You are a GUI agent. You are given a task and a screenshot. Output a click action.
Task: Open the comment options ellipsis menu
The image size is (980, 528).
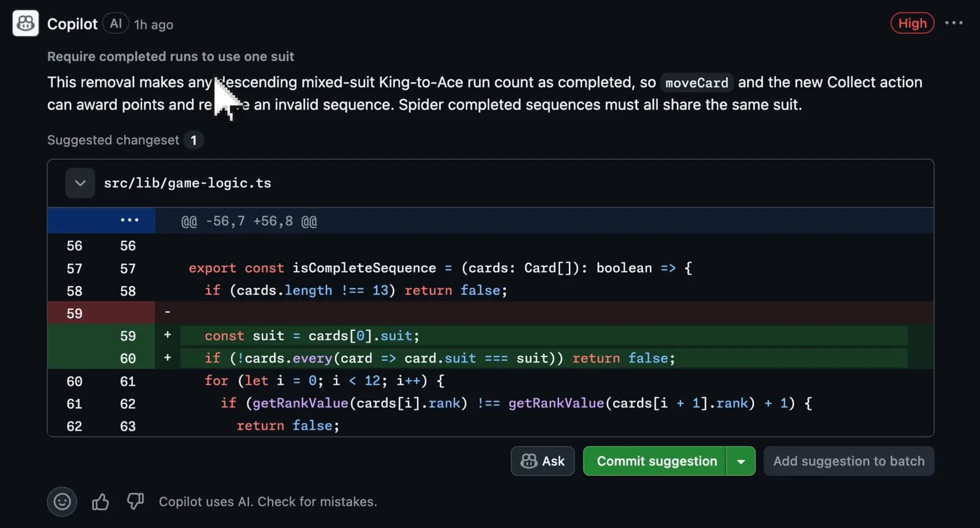click(954, 23)
